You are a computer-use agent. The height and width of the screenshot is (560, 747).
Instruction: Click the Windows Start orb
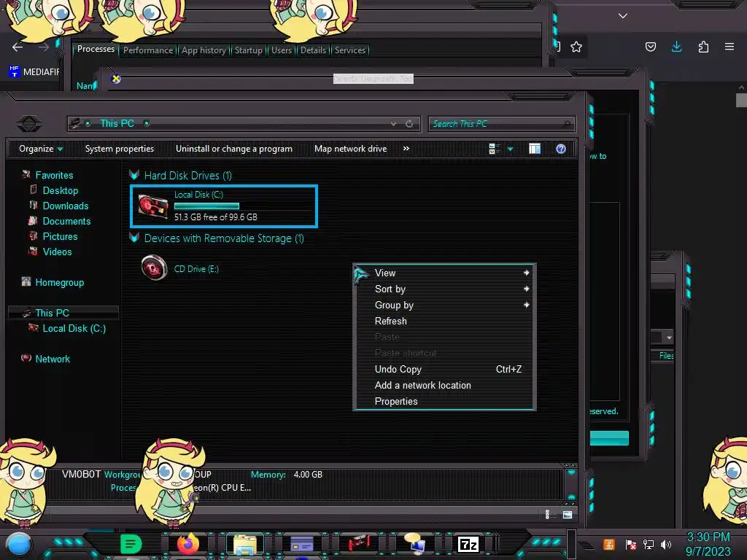(x=18, y=545)
